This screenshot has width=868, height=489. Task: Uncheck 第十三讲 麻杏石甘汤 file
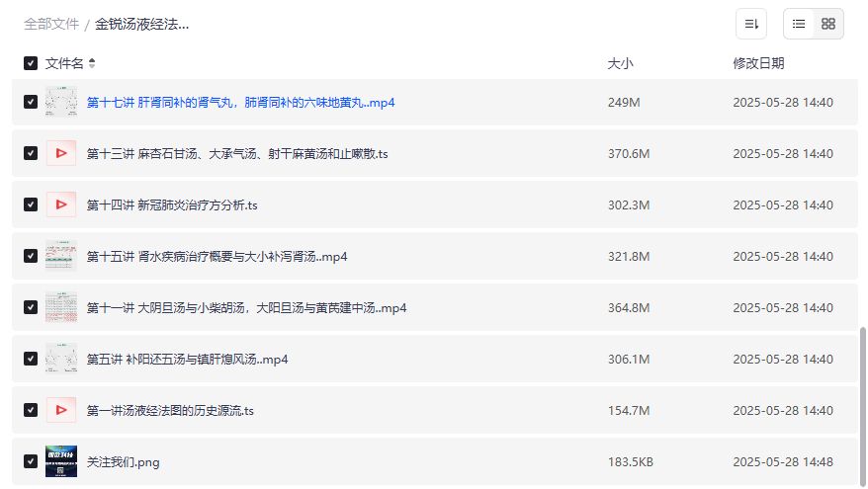coord(31,153)
